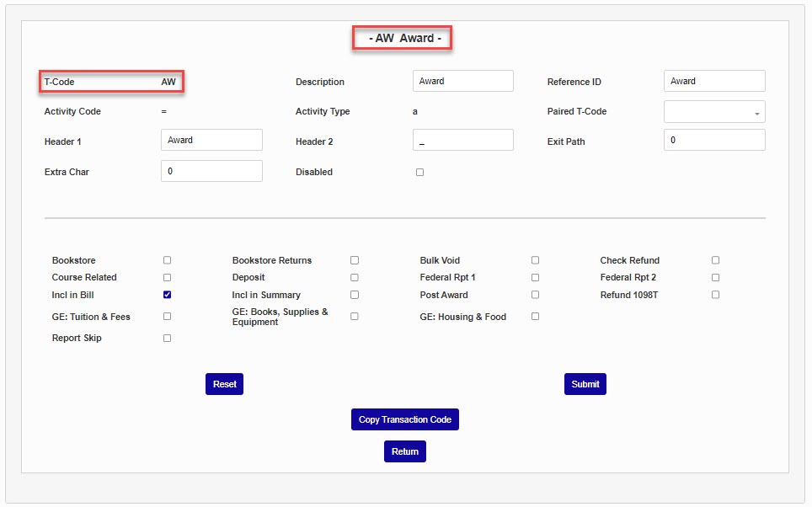Check the Post Award option
This screenshot has width=812, height=507.
click(535, 295)
